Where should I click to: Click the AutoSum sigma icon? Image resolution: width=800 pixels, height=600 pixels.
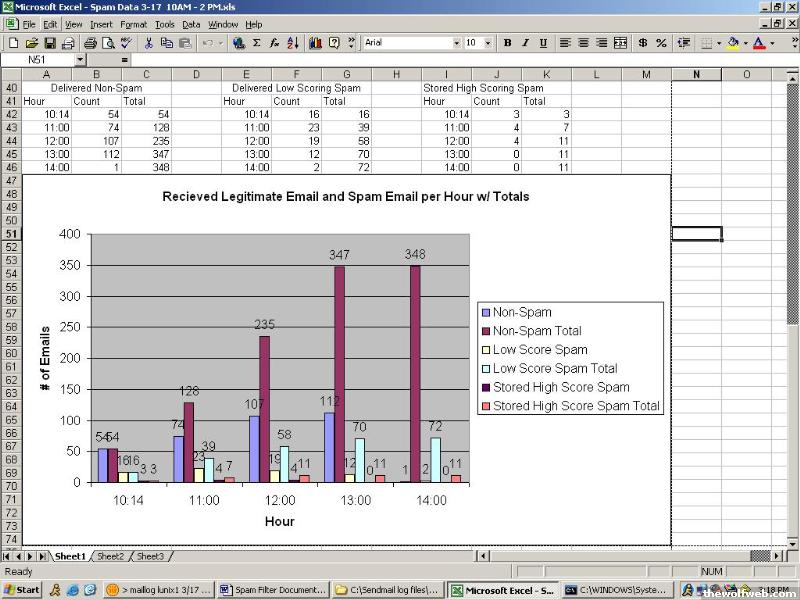[256, 43]
